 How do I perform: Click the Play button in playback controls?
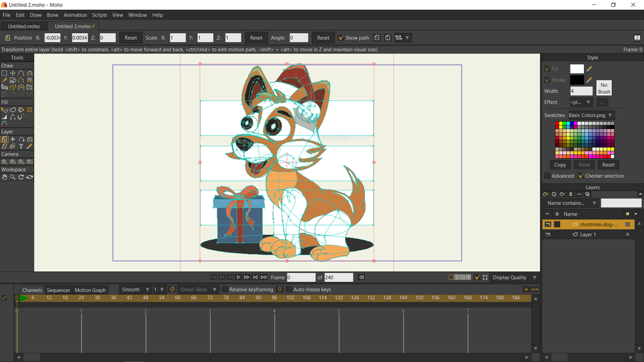(x=238, y=277)
